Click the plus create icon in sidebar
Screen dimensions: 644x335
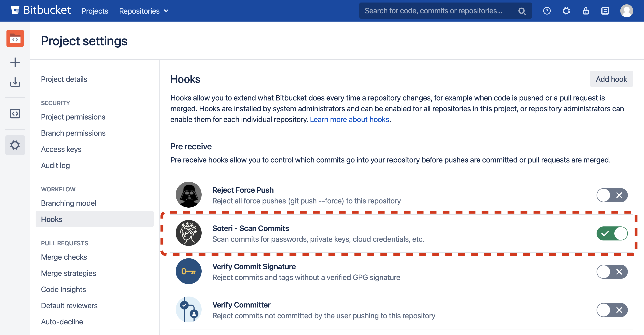[x=15, y=62]
